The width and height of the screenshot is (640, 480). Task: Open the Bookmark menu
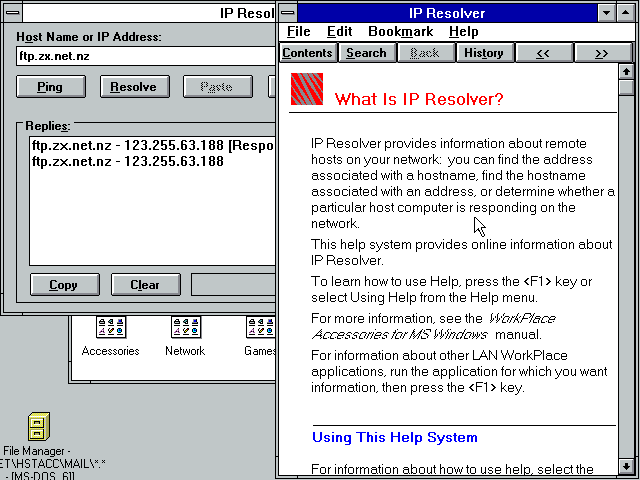coord(400,31)
